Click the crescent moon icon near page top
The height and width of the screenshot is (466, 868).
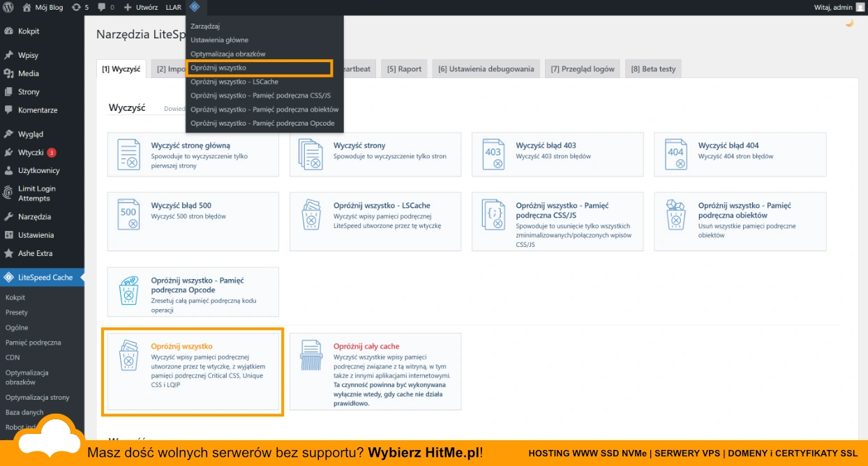(849, 22)
